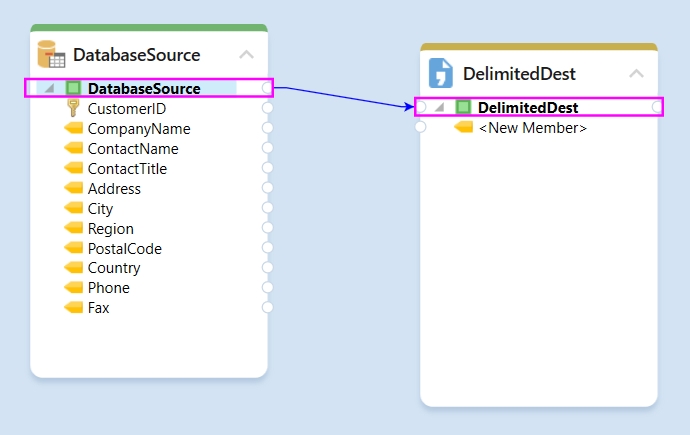Collapse the DelimitedDest tree root triangle
690x435 pixels.
point(439,108)
